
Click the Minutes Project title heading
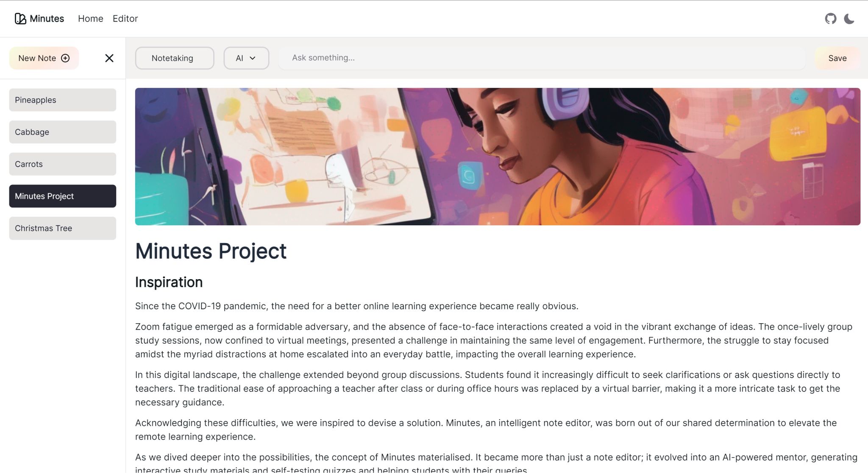coord(211,251)
